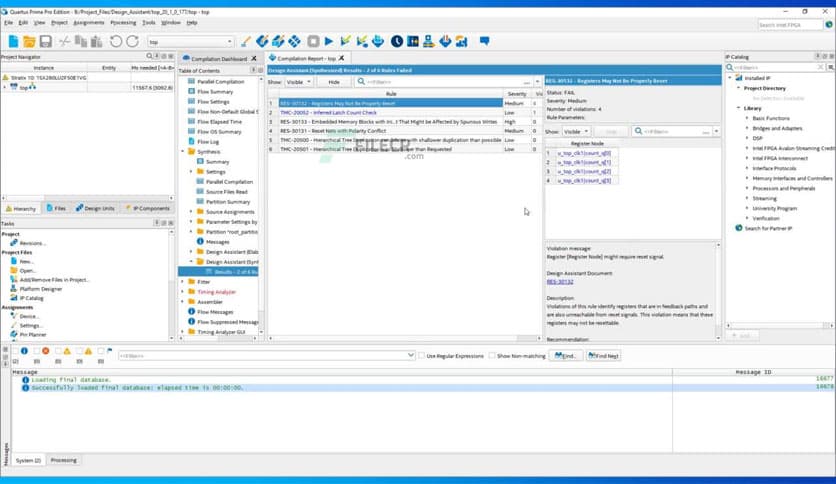The image size is (836, 484).
Task: Click horizontal scrollbar under rule table
Action: click(405, 338)
